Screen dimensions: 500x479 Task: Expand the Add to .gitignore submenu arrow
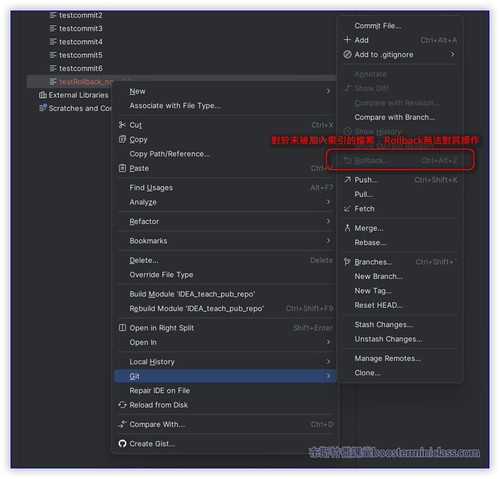coord(452,54)
